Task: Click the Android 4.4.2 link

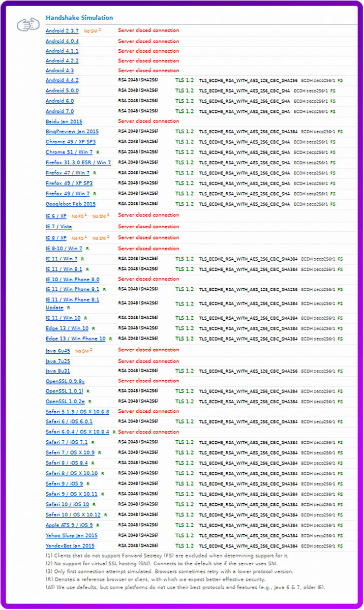Action: [62, 81]
